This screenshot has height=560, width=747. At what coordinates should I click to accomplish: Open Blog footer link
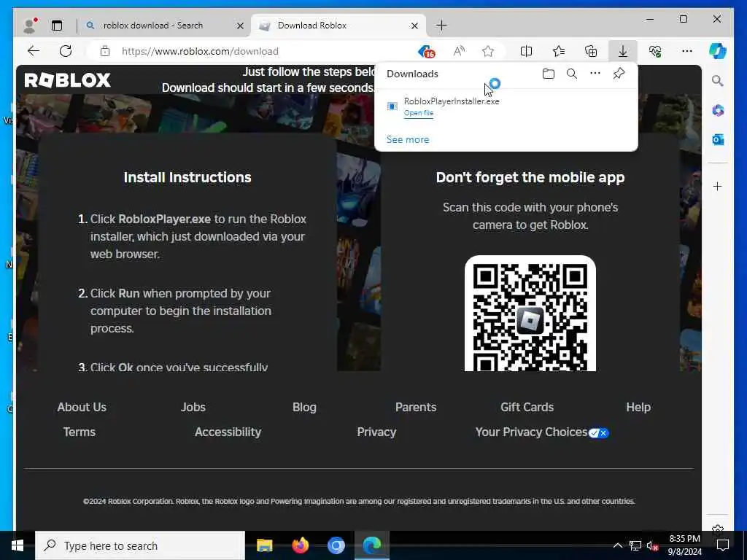click(304, 407)
